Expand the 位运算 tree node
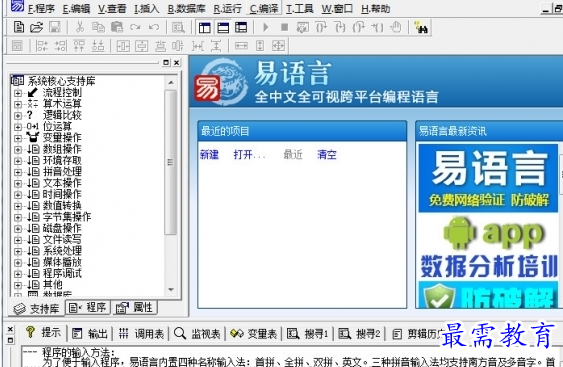The image size is (563, 367). tap(18, 127)
